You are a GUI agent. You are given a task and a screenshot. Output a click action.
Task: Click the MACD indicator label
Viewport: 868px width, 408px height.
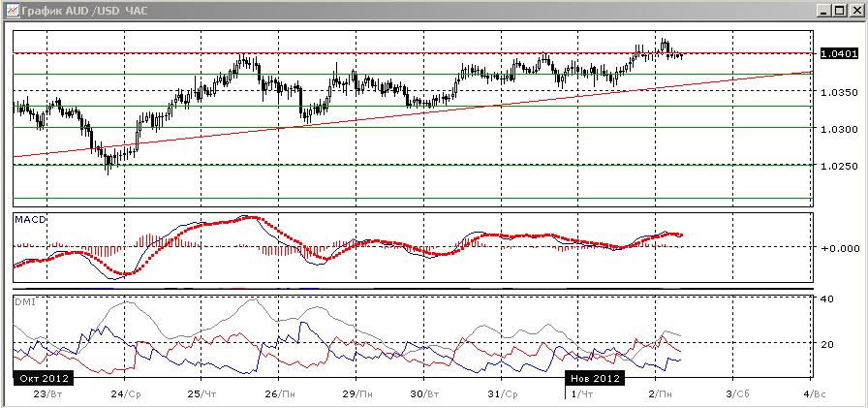click(x=26, y=220)
